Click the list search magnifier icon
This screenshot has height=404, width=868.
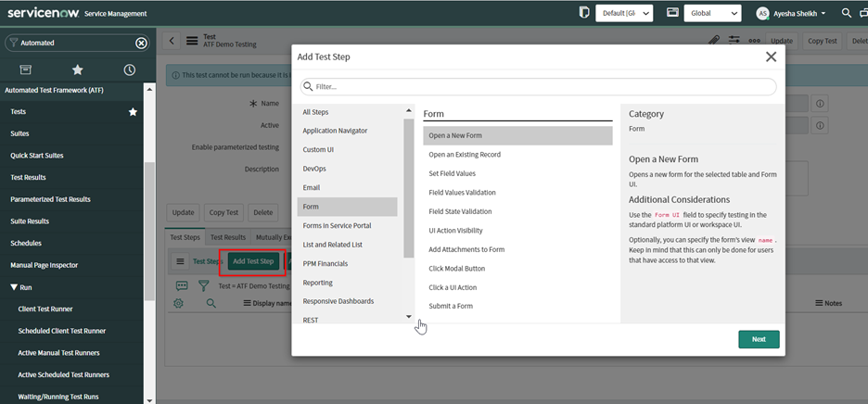(211, 303)
